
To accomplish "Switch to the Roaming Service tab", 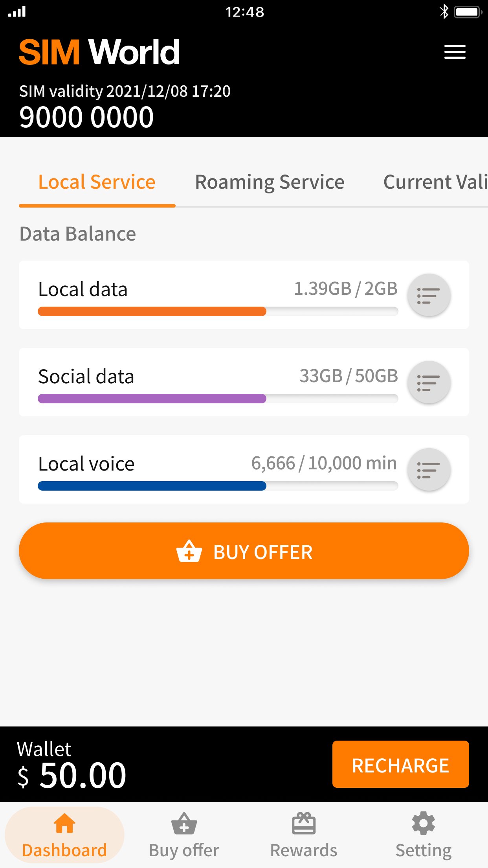I will coord(270,182).
